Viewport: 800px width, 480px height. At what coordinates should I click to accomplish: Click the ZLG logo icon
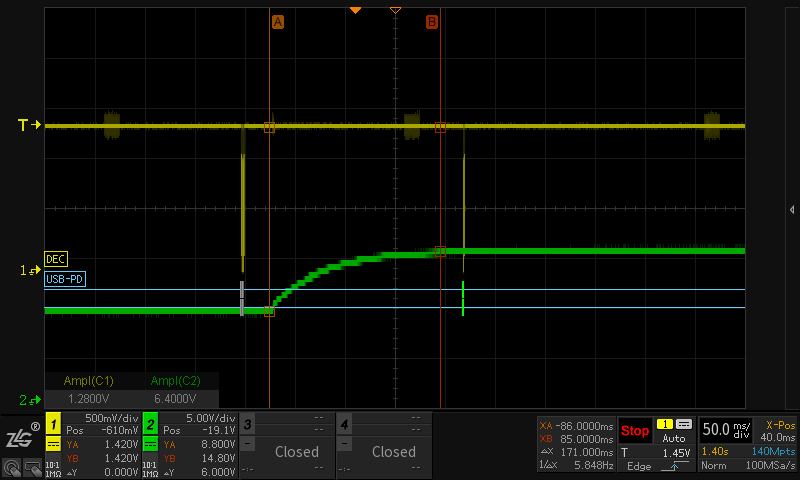click(19, 437)
